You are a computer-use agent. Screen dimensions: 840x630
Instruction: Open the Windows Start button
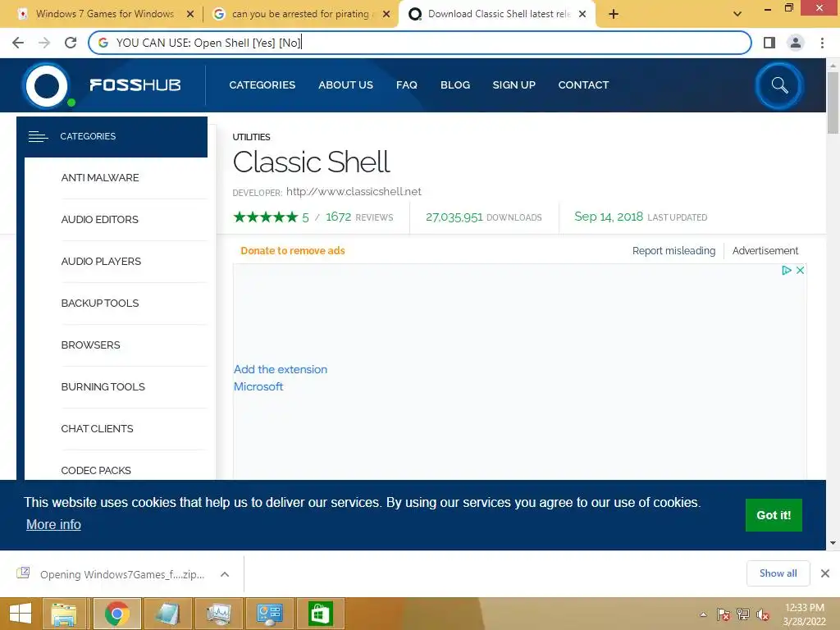point(21,614)
